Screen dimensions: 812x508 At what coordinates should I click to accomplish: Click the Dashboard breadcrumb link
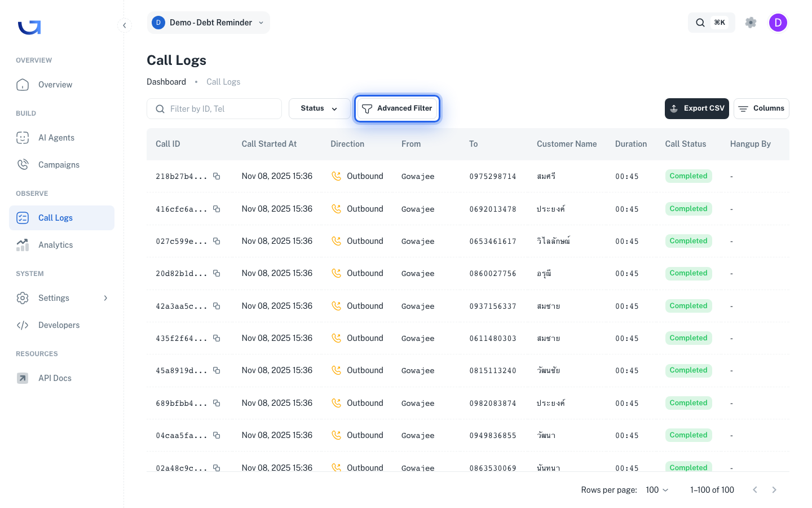pyautogui.click(x=166, y=82)
